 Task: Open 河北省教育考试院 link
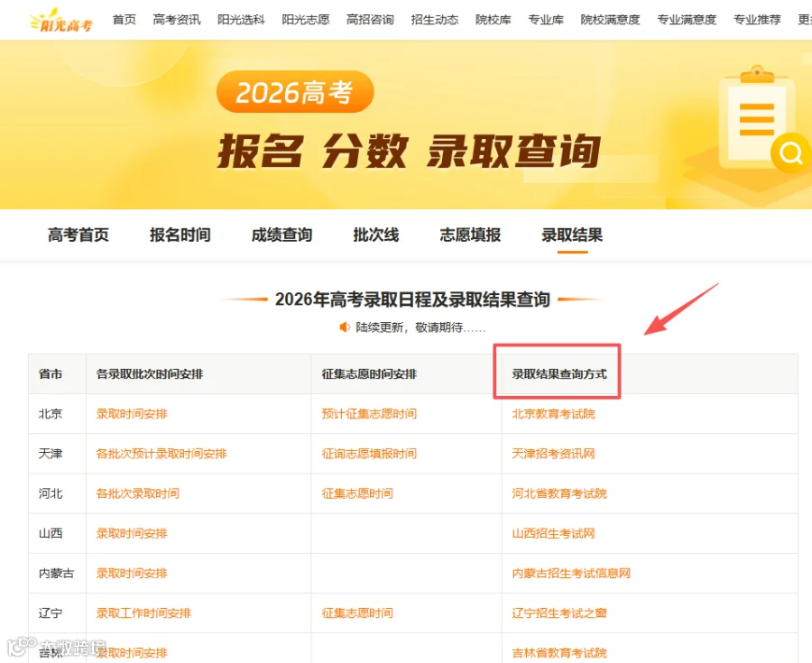[x=559, y=493]
